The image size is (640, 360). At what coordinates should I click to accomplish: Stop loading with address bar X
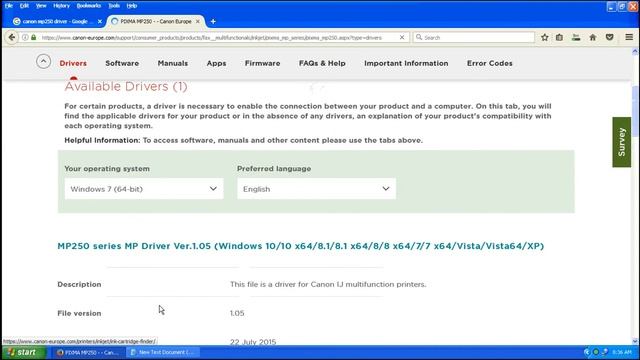coord(402,37)
